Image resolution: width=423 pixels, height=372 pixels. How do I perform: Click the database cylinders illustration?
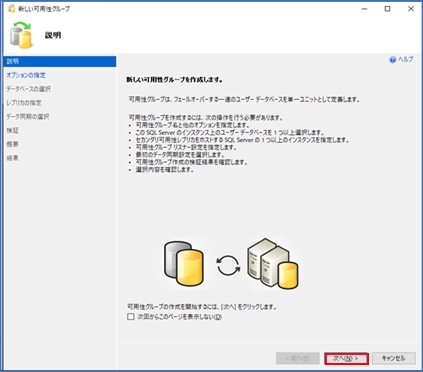[184, 264]
